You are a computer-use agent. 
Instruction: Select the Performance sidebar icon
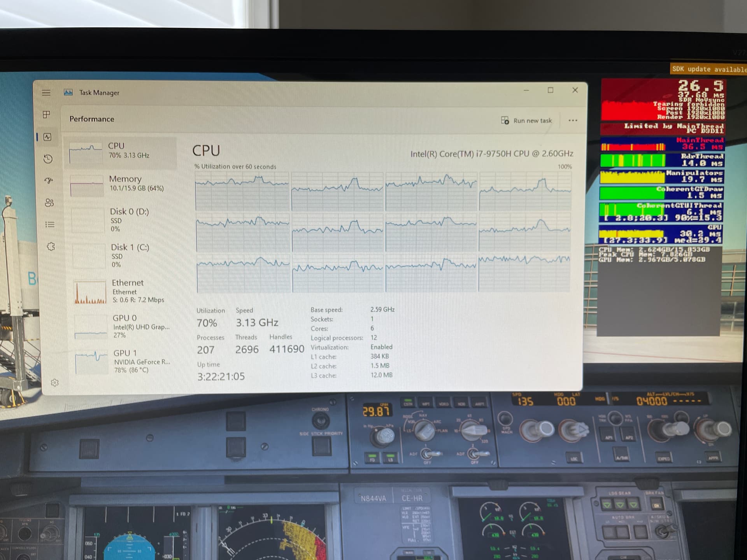(47, 136)
